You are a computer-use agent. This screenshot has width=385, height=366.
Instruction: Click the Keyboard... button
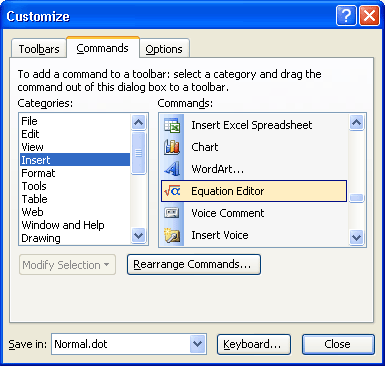[254, 344]
